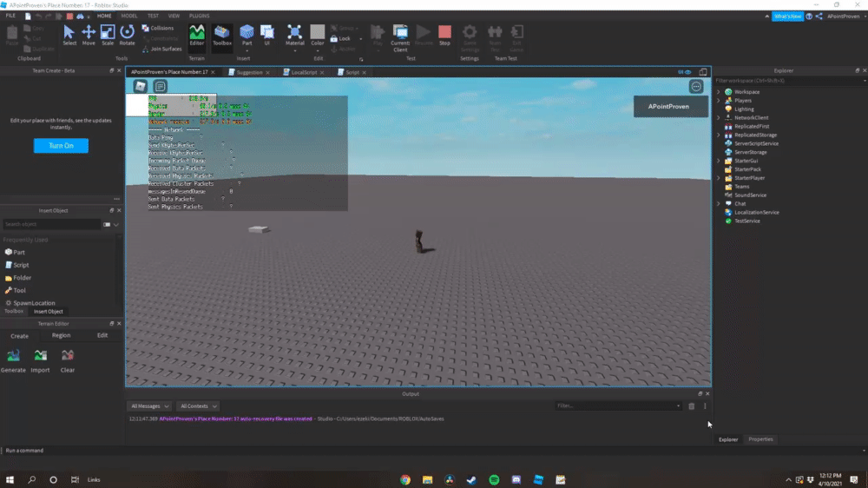
Task: Switch to the MODEL ribbon tab
Action: point(129,16)
